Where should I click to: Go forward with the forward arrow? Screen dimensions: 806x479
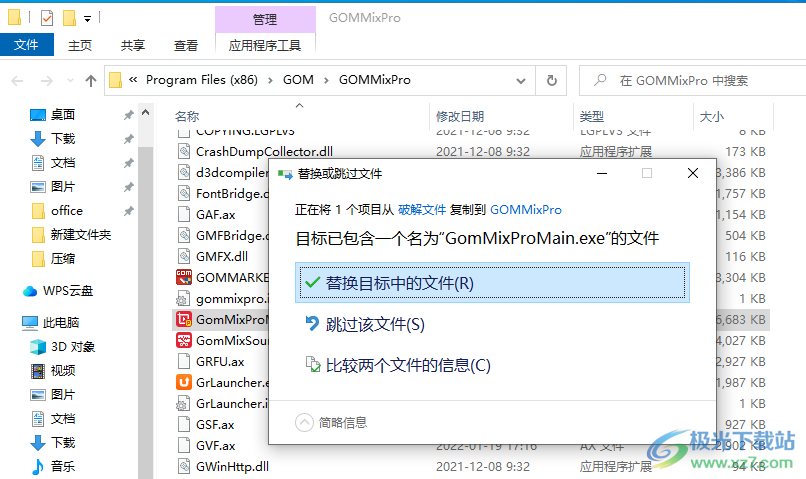click(x=47, y=81)
